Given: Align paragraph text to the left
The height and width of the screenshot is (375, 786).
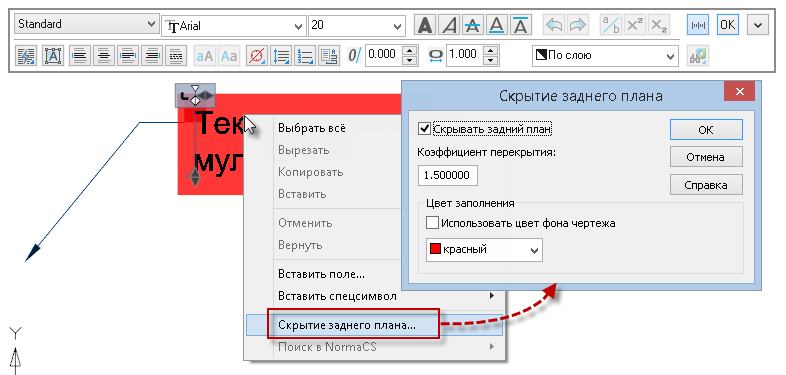Looking at the screenshot, I should point(79,56).
